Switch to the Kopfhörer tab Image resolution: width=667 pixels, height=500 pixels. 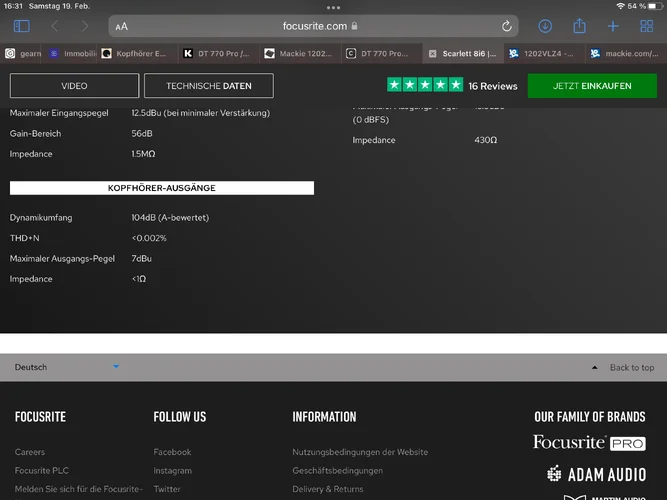[x=140, y=53]
